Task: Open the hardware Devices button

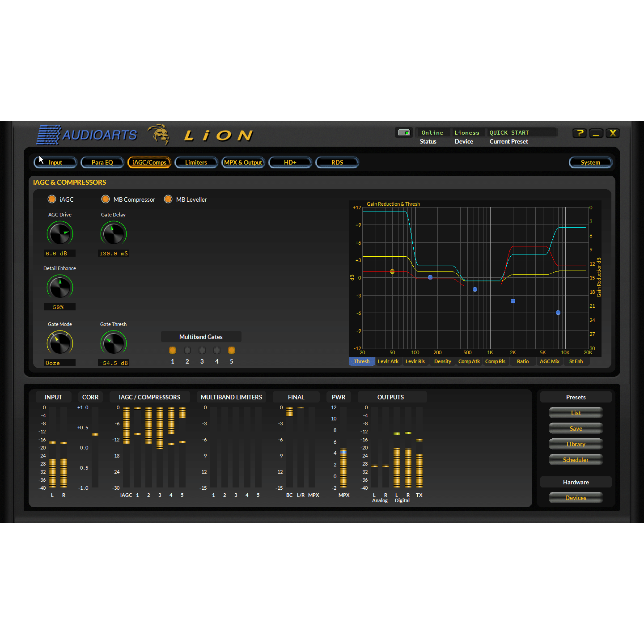Action: point(576,498)
